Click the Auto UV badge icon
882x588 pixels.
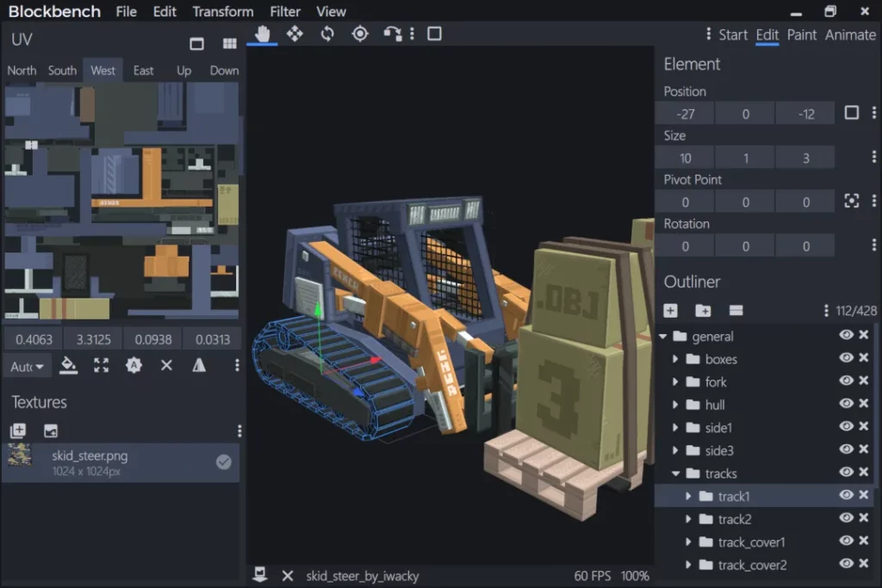(x=134, y=365)
